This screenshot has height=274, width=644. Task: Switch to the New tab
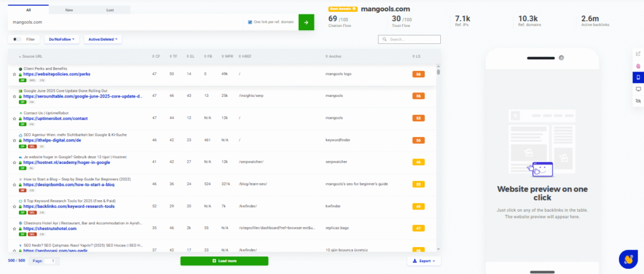pos(69,10)
